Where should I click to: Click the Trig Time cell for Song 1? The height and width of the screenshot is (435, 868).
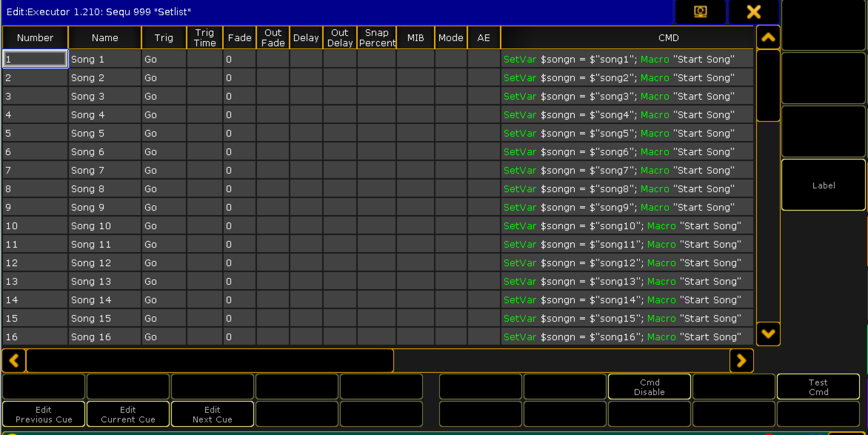pos(205,59)
